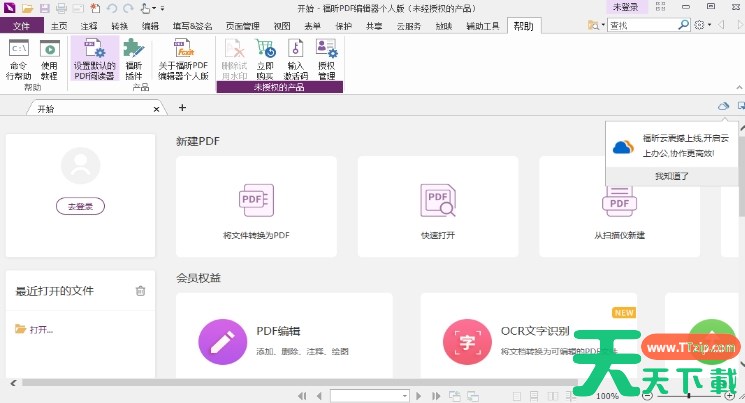The width and height of the screenshot is (745, 403).
Task: Click the user manual (使用教程) icon
Action: click(x=49, y=58)
